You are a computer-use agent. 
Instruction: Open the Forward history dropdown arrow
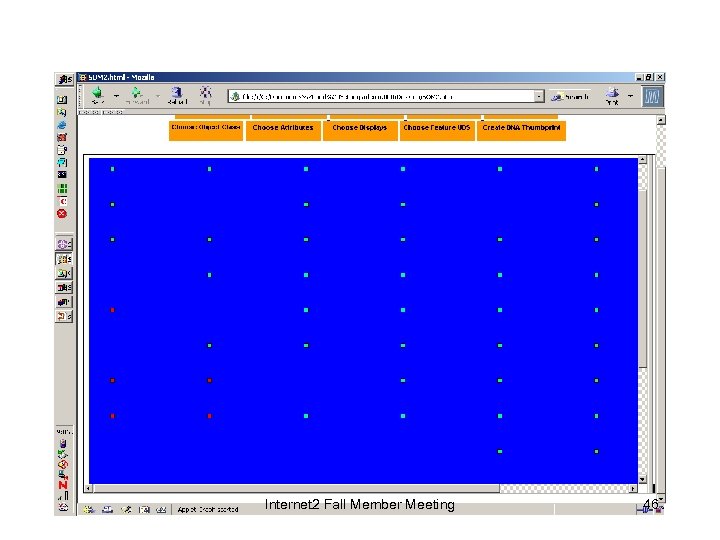point(158,96)
